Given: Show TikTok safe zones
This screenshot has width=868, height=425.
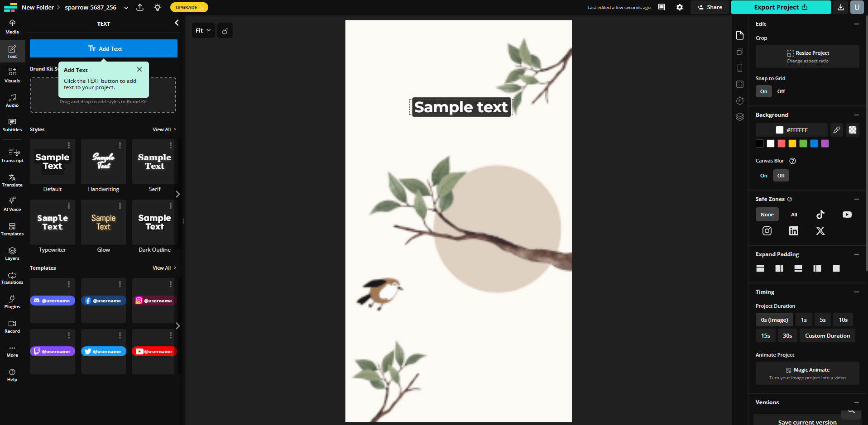Looking at the screenshot, I should tap(820, 215).
